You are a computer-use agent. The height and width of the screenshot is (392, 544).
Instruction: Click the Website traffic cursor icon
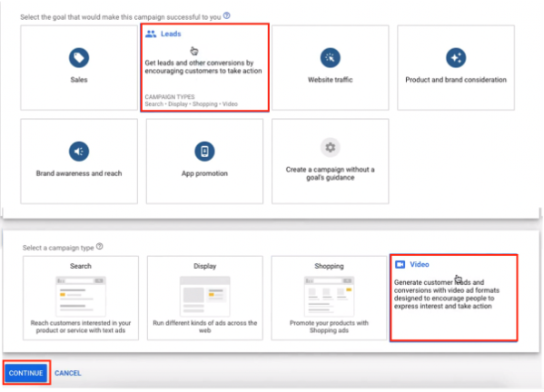[x=330, y=57]
